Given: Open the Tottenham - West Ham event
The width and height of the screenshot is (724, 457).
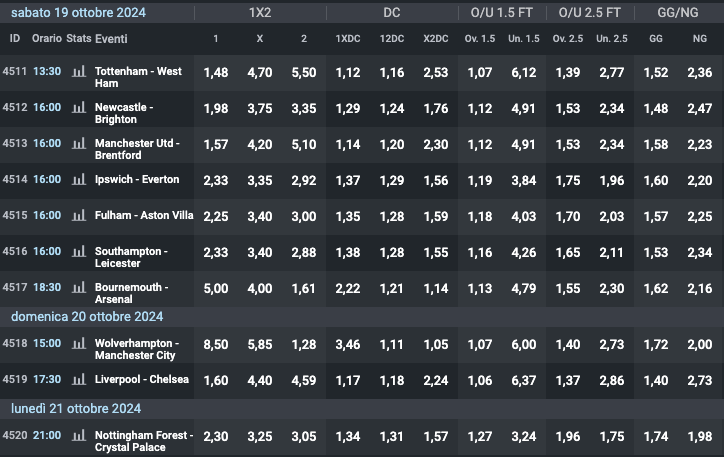Looking at the screenshot, I should 138,77.
